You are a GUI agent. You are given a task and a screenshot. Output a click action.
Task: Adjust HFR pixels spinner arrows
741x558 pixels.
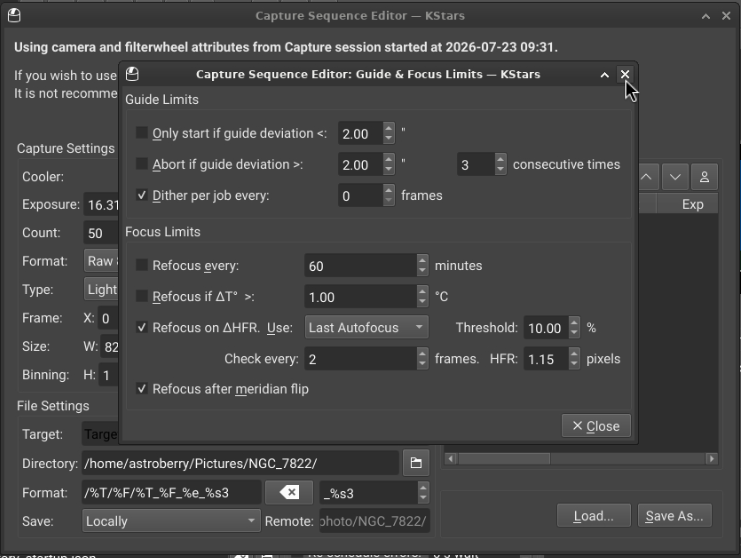tap(574, 359)
